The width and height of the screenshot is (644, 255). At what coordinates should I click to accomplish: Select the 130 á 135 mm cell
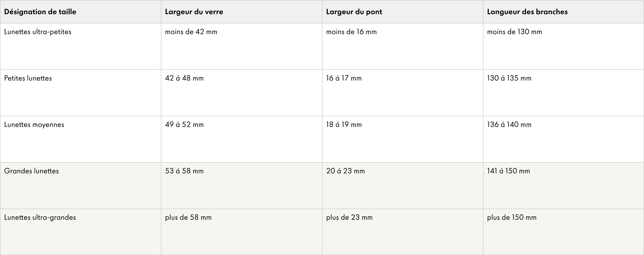click(x=509, y=78)
